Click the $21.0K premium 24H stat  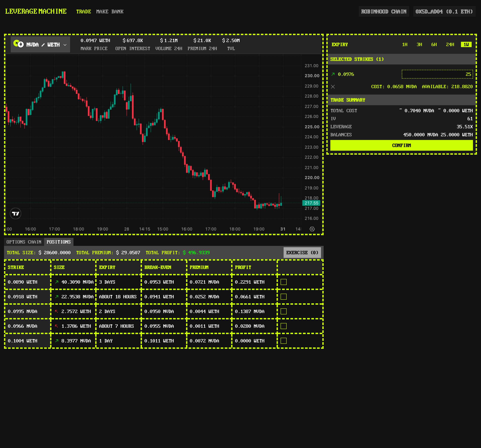[202, 41]
